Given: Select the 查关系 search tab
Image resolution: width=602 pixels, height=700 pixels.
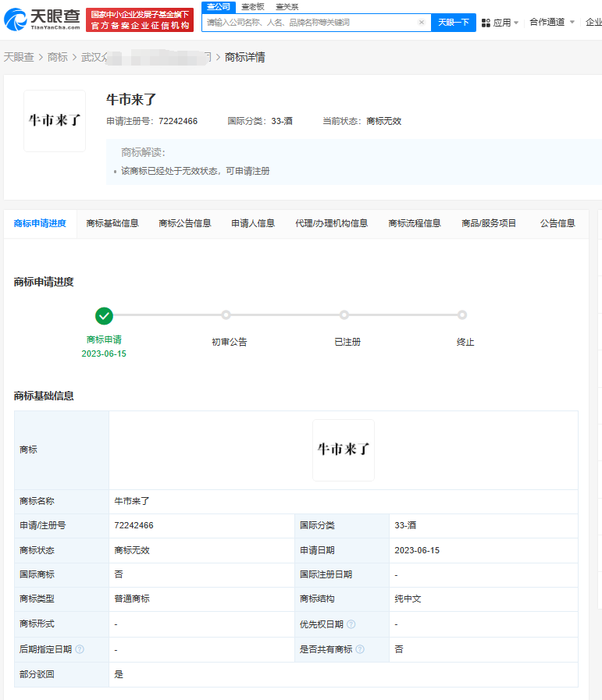Looking at the screenshot, I should (x=287, y=7).
